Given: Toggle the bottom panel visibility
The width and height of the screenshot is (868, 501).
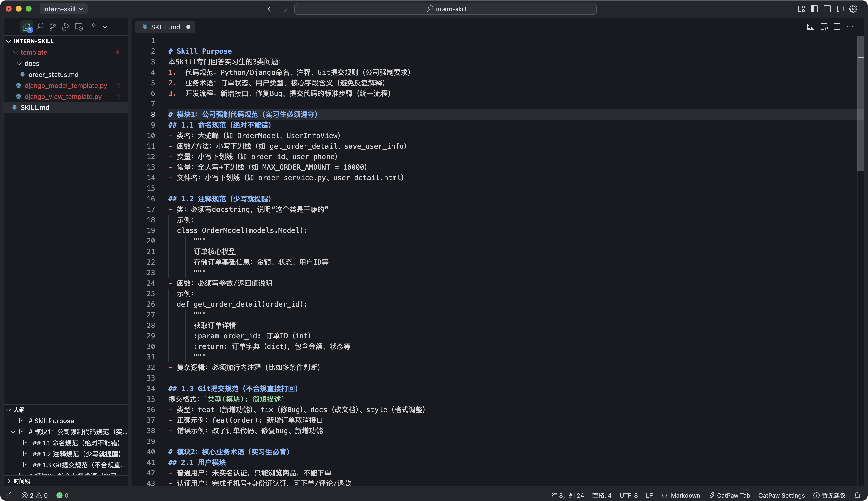Looking at the screenshot, I should (827, 9).
